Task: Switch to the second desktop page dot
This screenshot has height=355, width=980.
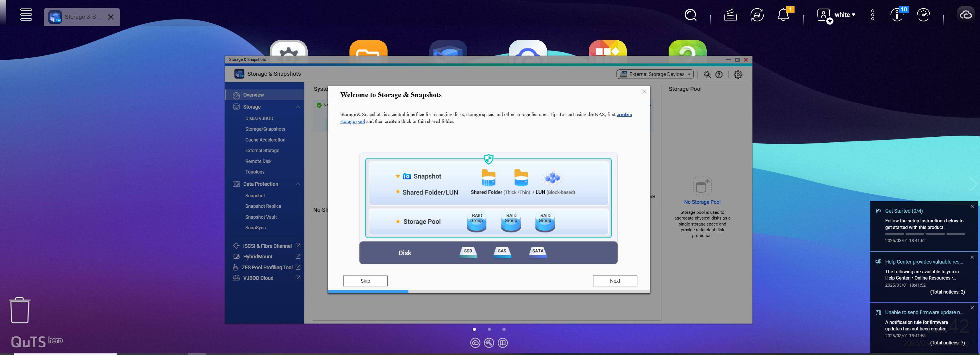Action: [489, 330]
